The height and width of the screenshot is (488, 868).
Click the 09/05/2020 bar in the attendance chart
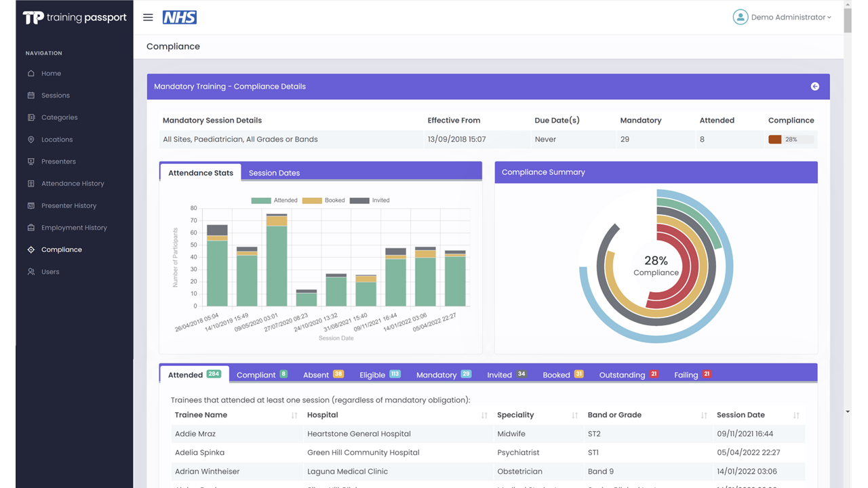[276, 260]
